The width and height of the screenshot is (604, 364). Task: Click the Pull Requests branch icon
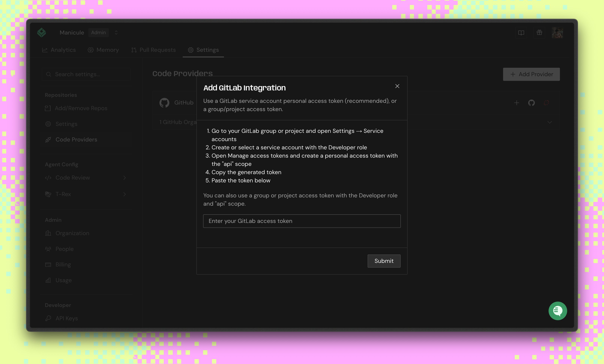pos(134,50)
